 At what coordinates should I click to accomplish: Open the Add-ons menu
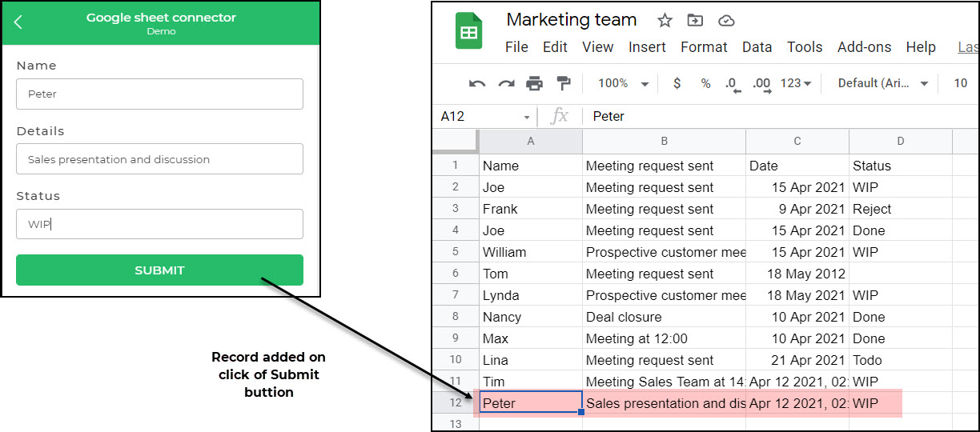[864, 47]
